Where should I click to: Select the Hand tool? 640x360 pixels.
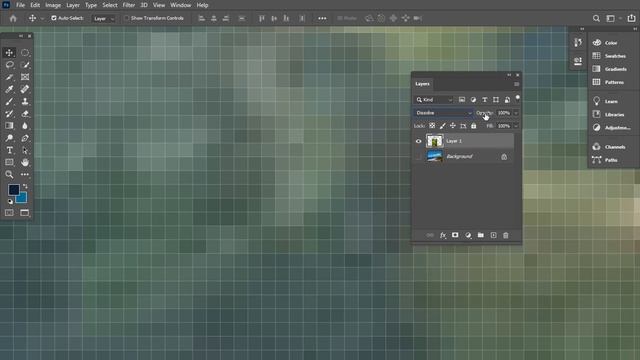tap(25, 162)
